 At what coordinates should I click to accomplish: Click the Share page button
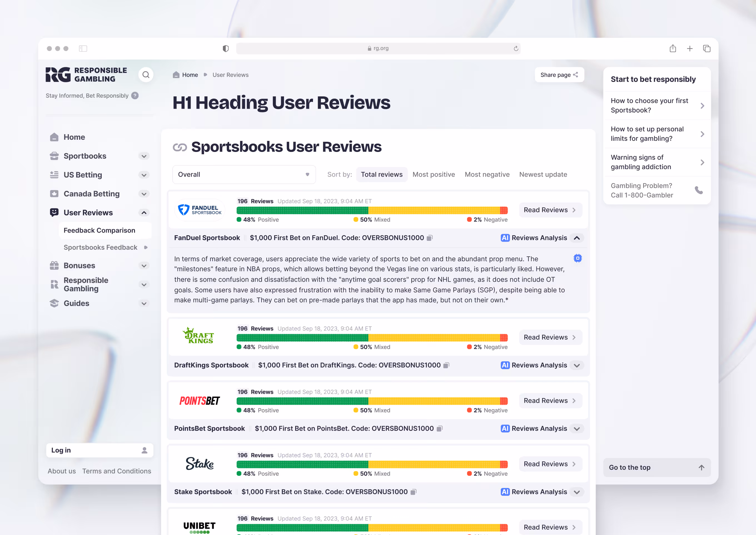559,75
